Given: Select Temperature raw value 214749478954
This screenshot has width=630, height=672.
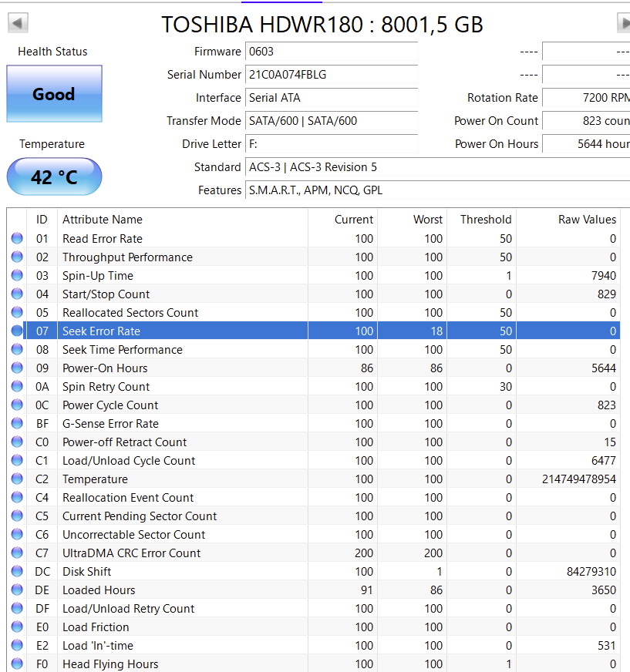Looking at the screenshot, I should 579,479.
